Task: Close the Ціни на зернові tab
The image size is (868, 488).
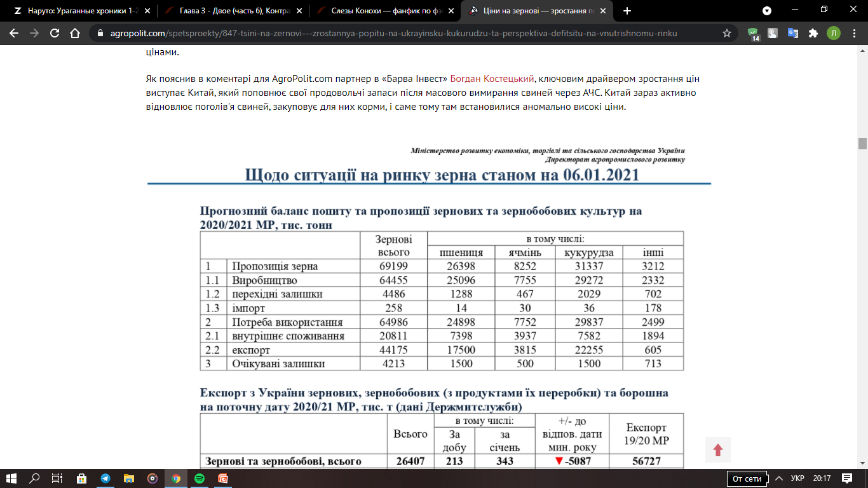Action: 603,11
